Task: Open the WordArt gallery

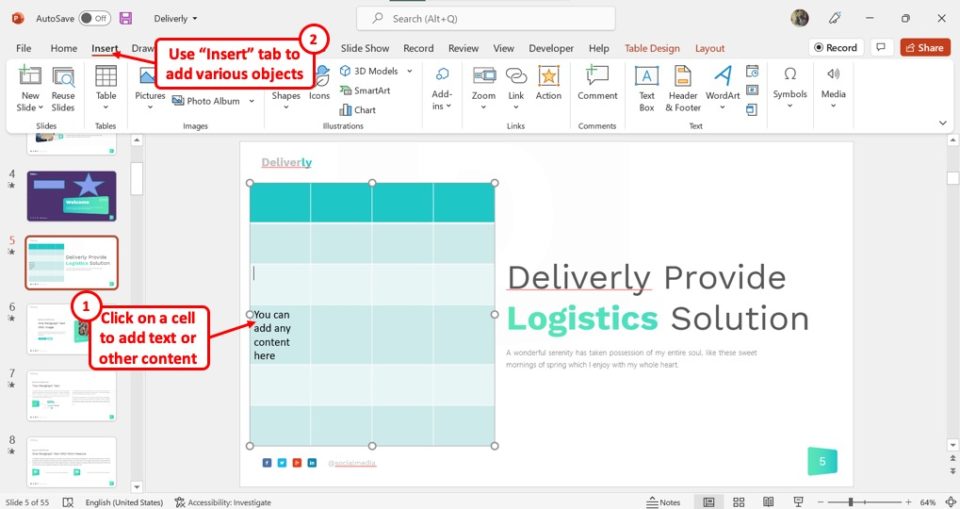Action: [722, 88]
